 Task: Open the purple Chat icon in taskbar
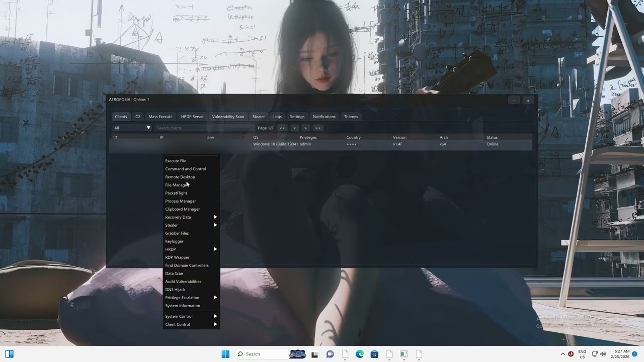click(x=330, y=354)
